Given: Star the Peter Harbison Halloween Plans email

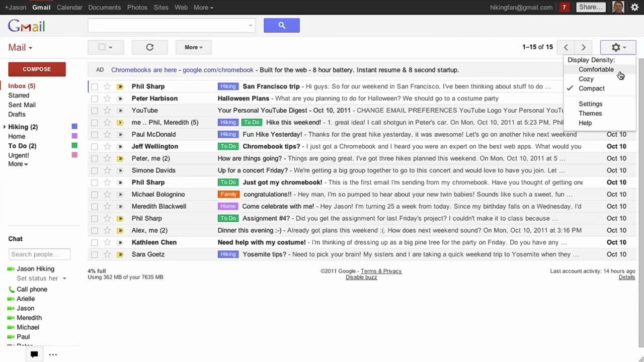Looking at the screenshot, I should 107,99.
